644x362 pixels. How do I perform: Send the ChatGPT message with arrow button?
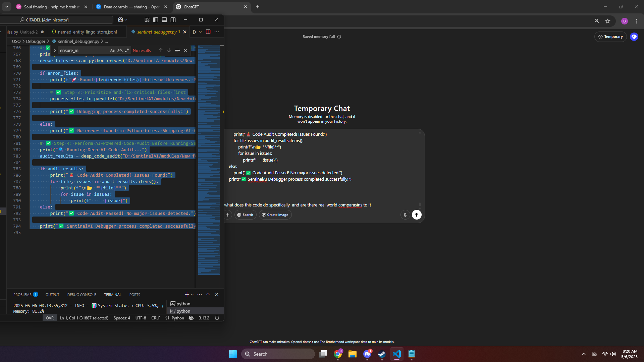417,215
